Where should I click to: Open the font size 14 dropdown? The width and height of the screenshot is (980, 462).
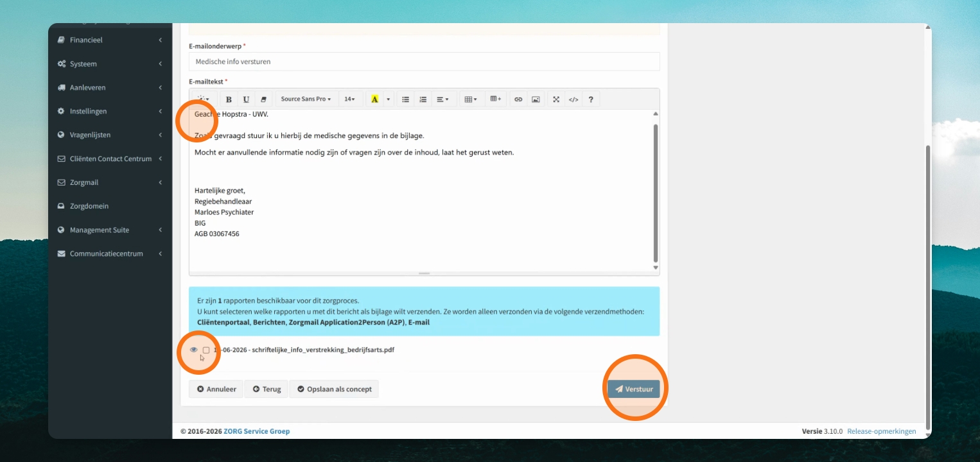[349, 99]
